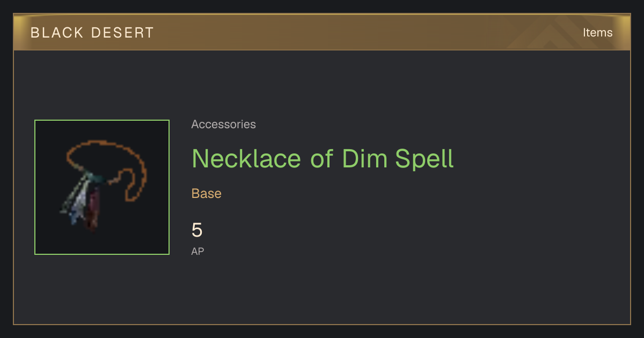The image size is (644, 338).
Task: Select the Base enhancement level label
Action: coord(207,194)
